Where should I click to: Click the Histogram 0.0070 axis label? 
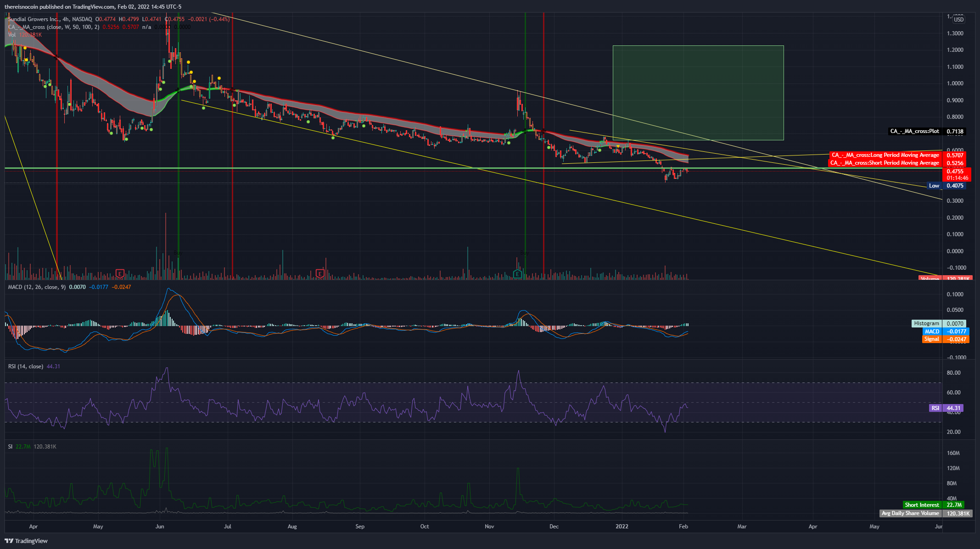pyautogui.click(x=939, y=323)
